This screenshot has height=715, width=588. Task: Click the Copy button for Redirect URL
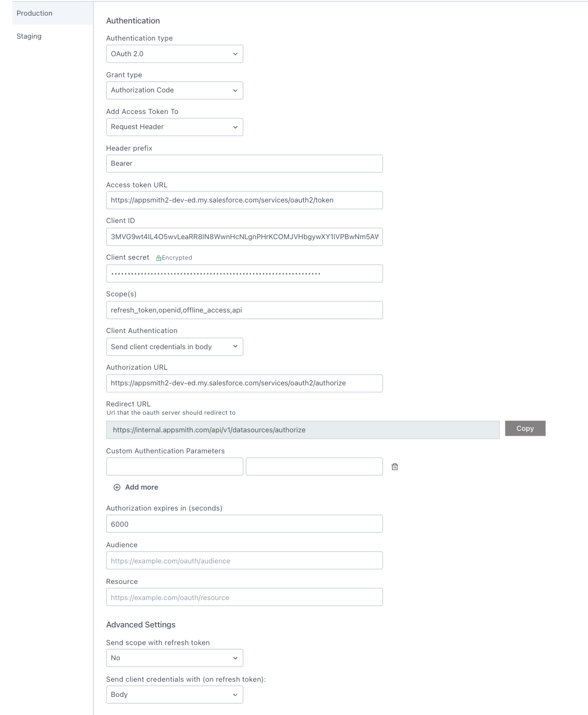point(525,428)
